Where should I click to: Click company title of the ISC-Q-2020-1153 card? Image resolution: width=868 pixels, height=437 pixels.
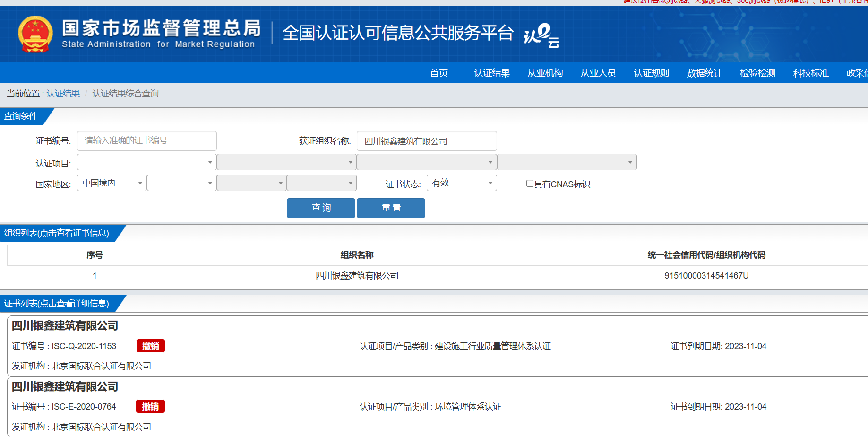[65, 325]
